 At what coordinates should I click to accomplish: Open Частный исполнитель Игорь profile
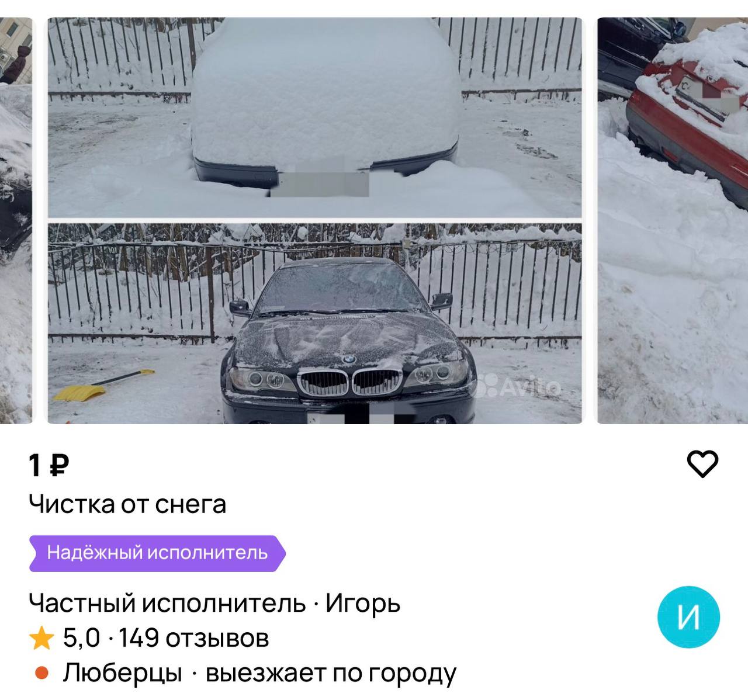click(x=214, y=603)
